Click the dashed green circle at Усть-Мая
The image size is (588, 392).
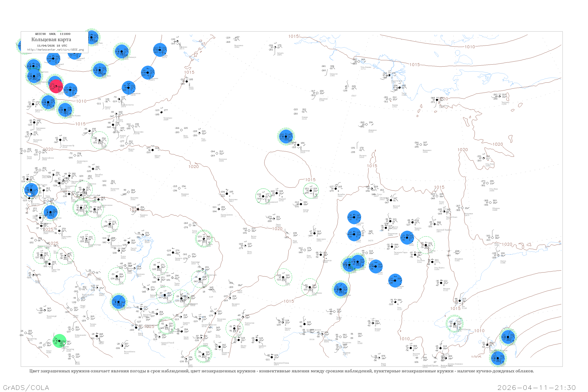click(426, 245)
